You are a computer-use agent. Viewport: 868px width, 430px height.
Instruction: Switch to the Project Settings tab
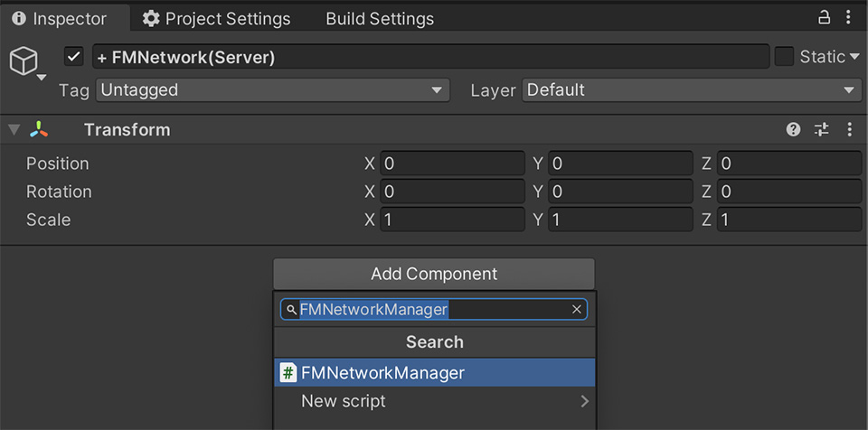[x=217, y=19]
